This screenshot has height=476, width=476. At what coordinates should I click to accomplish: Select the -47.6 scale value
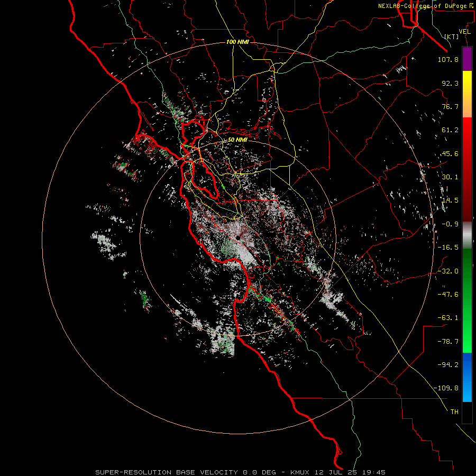coord(448,295)
